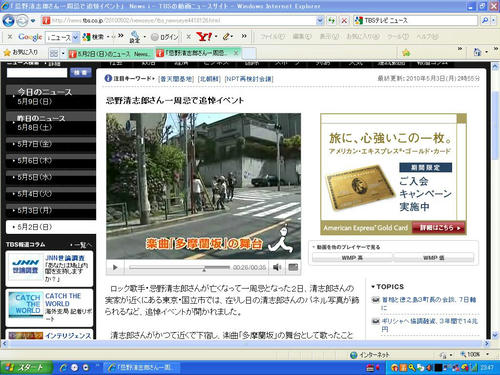Click the favorites star icon on command bar
This screenshot has width=500, height=375.
[406, 52]
